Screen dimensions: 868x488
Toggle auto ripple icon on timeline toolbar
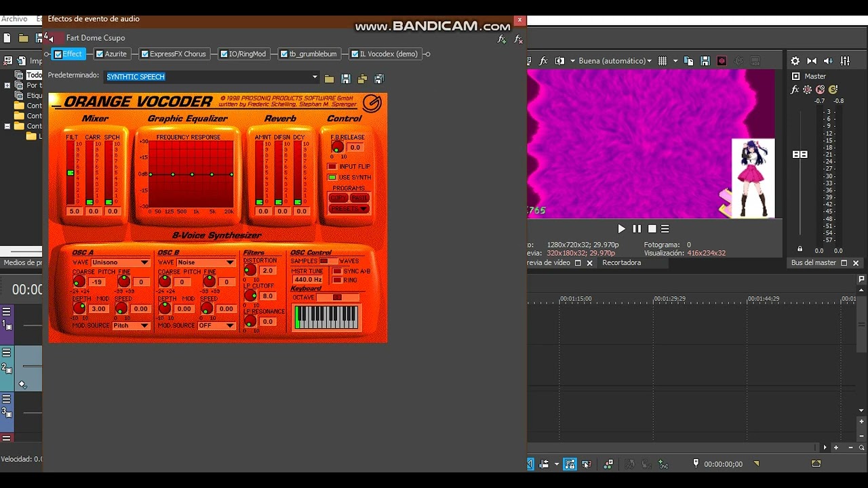click(544, 464)
